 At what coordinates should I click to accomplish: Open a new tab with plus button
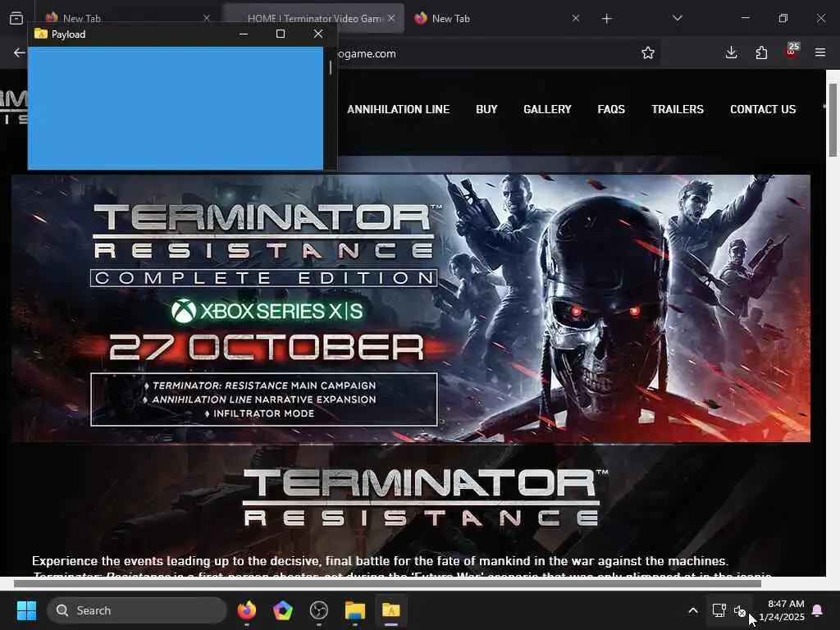(x=606, y=19)
